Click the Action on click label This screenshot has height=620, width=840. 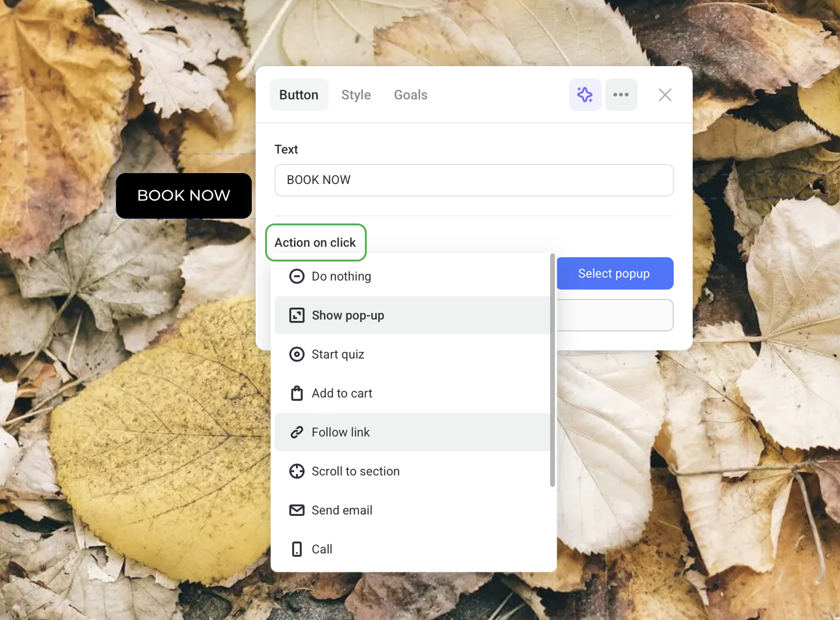point(315,242)
